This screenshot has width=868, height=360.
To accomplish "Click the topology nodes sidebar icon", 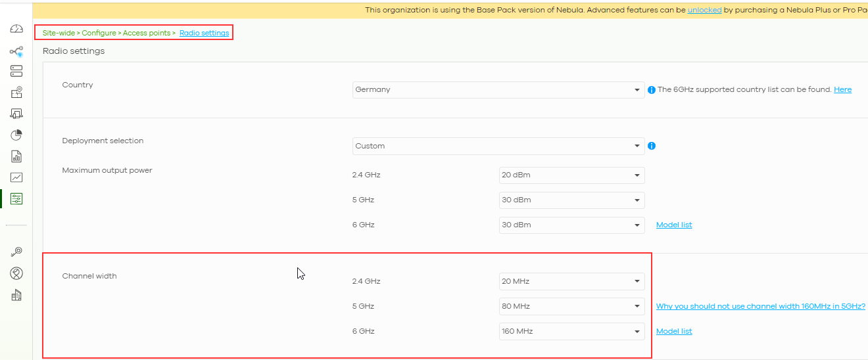I will pyautogui.click(x=16, y=51).
